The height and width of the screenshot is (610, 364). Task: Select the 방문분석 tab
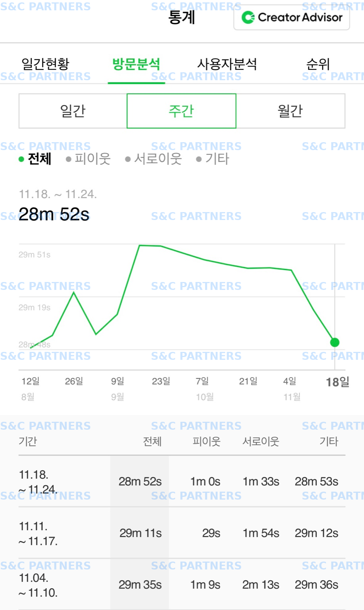(136, 64)
